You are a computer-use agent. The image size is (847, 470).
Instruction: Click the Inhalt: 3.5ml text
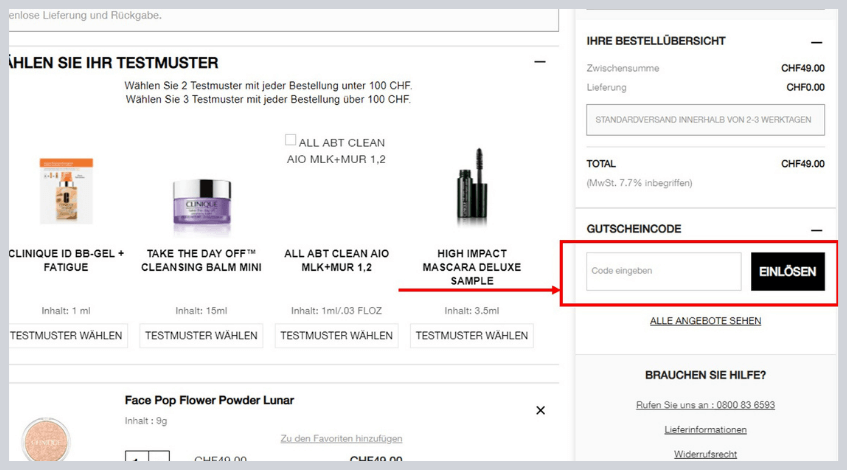(x=472, y=311)
